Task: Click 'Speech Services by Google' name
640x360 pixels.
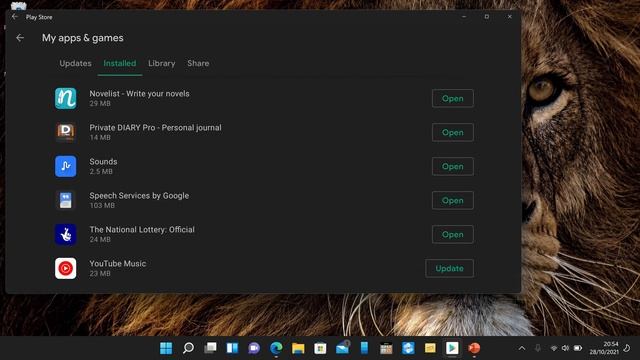Action: (x=139, y=196)
